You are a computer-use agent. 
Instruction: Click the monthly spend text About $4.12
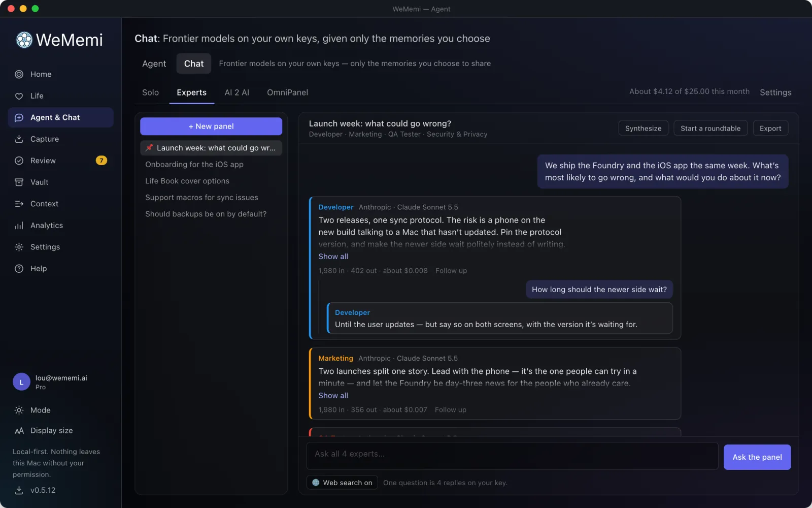click(689, 91)
